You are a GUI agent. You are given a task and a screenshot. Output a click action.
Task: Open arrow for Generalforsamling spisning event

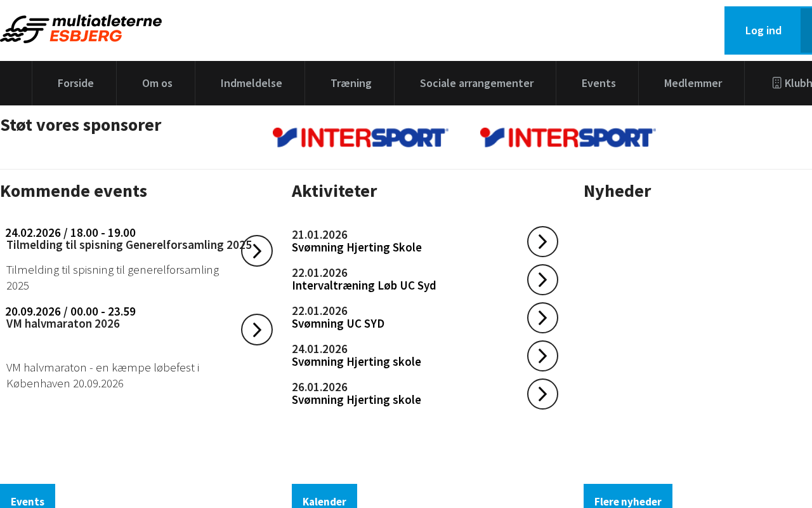click(x=257, y=251)
